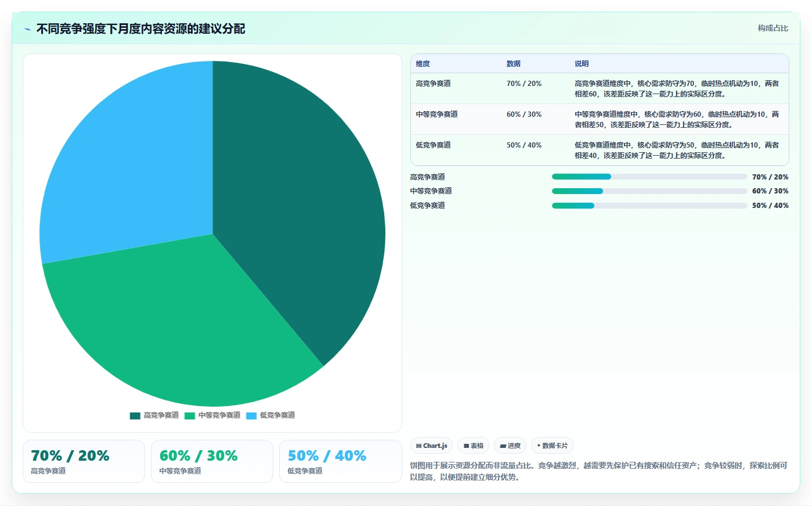
Task: Click the 60% / 30% table cell
Action: coord(524,114)
